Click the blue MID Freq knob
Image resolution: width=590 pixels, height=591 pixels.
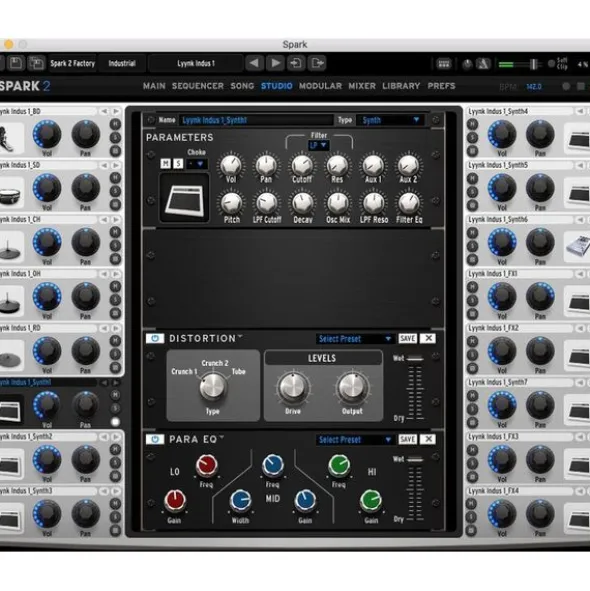point(273,465)
